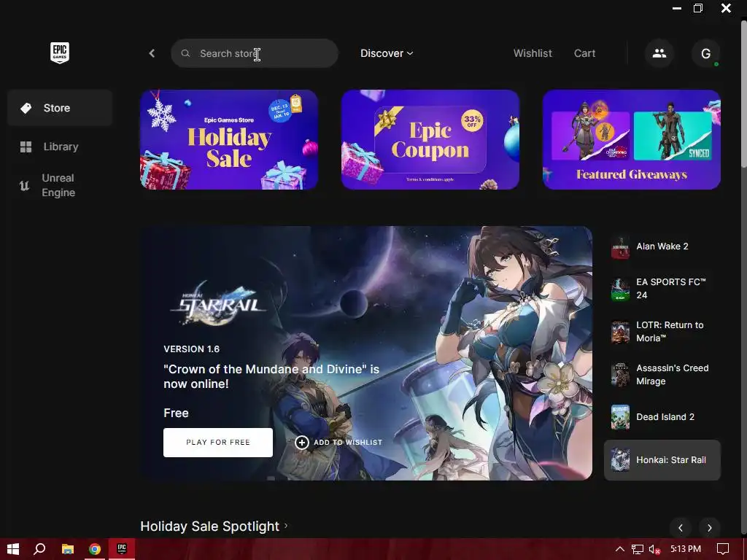Open the Windows Start menu
The width and height of the screenshot is (747, 560).
pos(13,549)
